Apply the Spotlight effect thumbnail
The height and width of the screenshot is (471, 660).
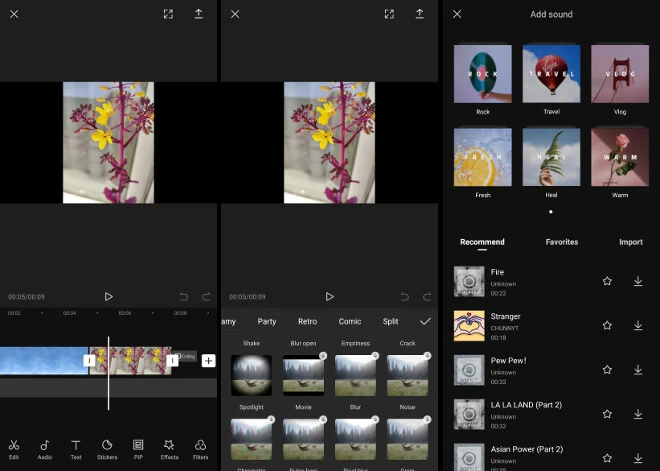(x=251, y=376)
